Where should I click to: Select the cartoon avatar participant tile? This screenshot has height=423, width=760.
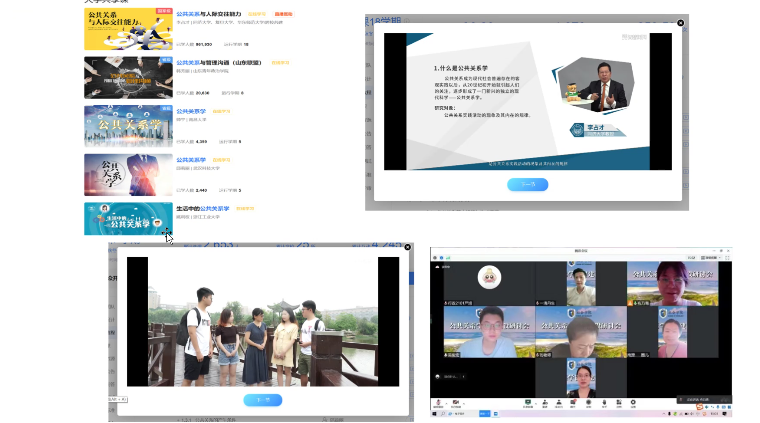[489, 284]
